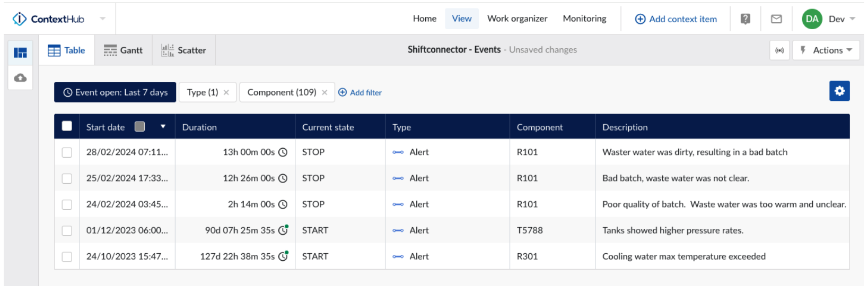
Task: Expand the Dev user dropdown
Action: coord(852,19)
